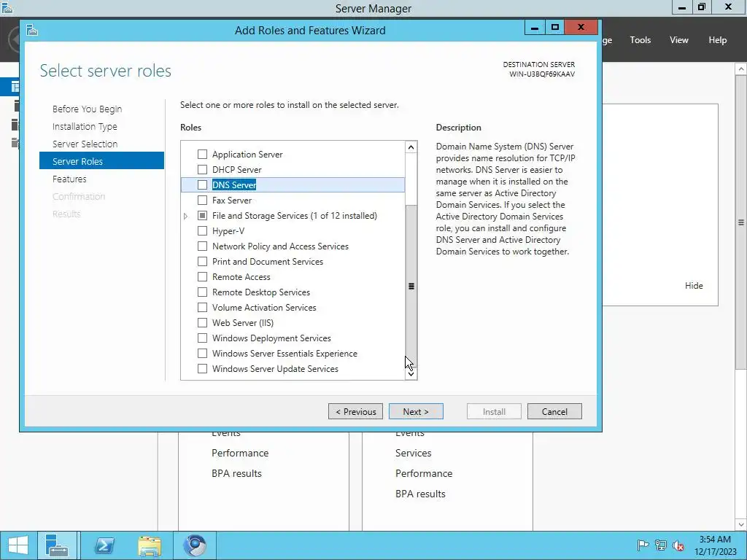Click roles list scroll up arrow
The height and width of the screenshot is (560, 747).
tap(411, 147)
